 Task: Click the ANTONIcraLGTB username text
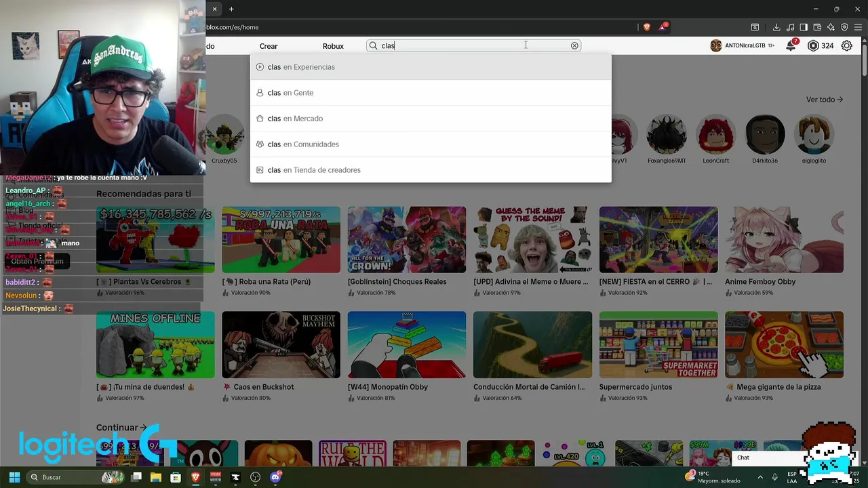point(745,45)
